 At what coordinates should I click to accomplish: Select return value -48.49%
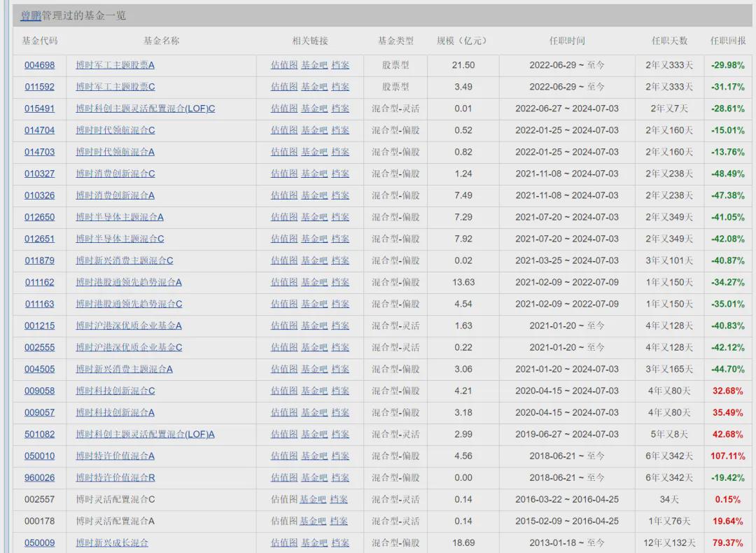click(728, 174)
